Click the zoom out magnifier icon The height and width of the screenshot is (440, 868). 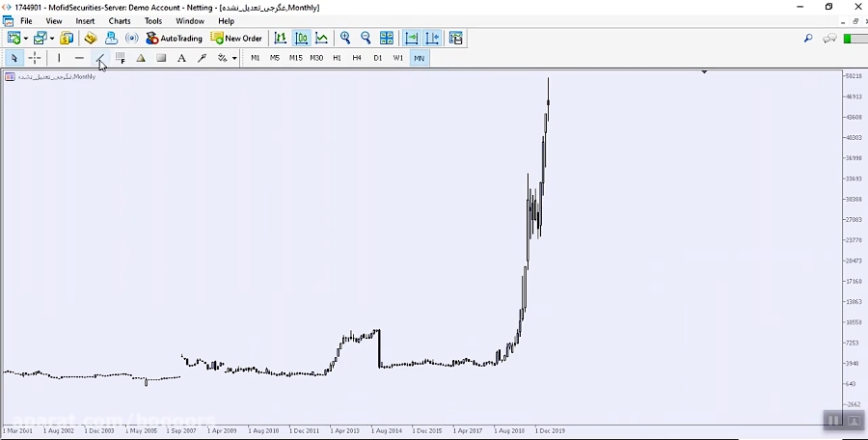(366, 39)
